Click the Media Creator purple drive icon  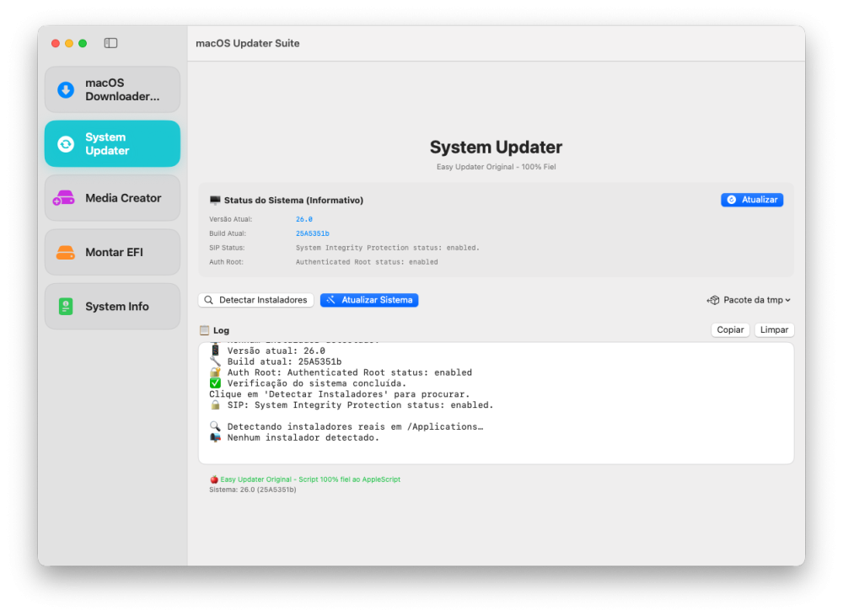[63, 198]
